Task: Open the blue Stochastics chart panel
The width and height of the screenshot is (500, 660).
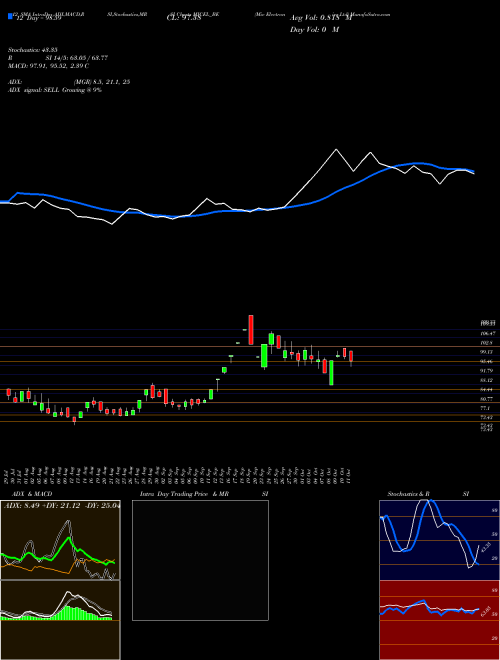Action: click(x=439, y=540)
